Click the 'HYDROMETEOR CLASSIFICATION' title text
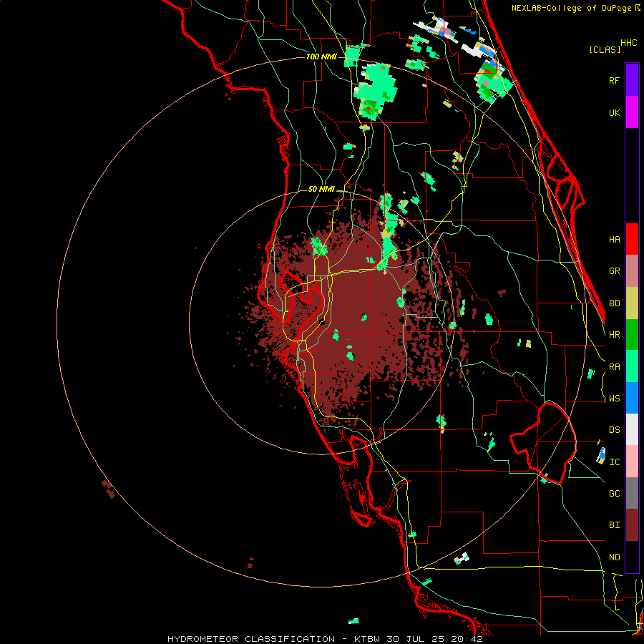The height and width of the screenshot is (644, 644). pyautogui.click(x=251, y=639)
